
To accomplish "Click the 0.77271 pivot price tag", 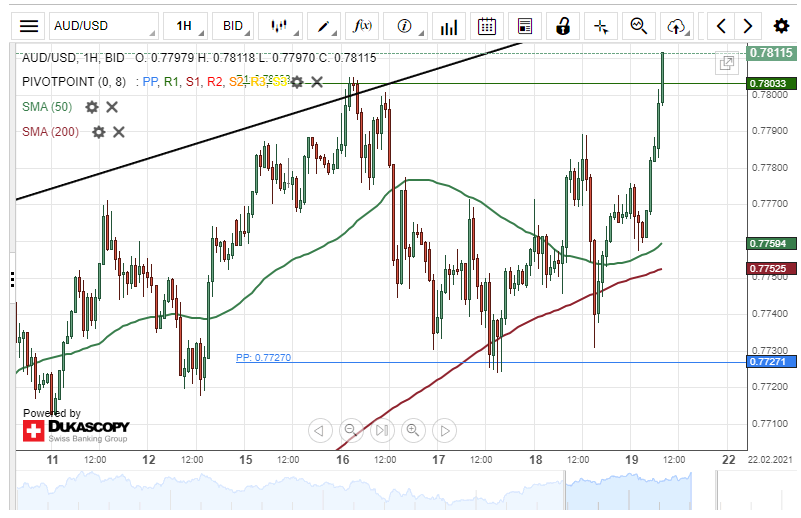I will [x=771, y=362].
